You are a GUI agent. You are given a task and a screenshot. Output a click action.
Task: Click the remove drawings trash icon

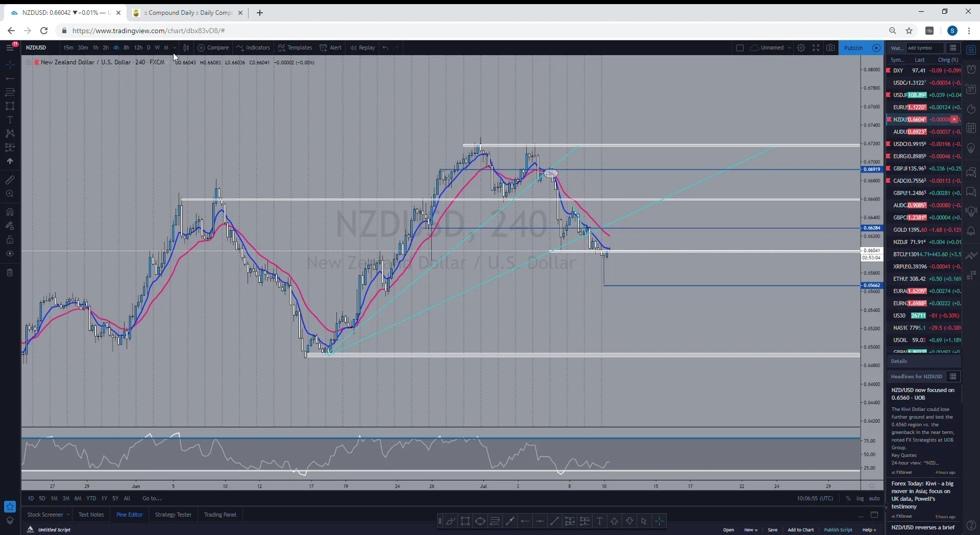(x=10, y=273)
